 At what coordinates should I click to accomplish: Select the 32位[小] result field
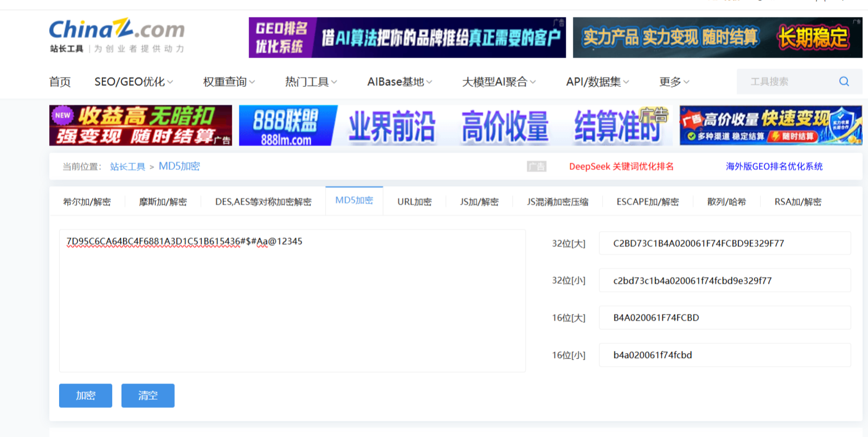(725, 281)
